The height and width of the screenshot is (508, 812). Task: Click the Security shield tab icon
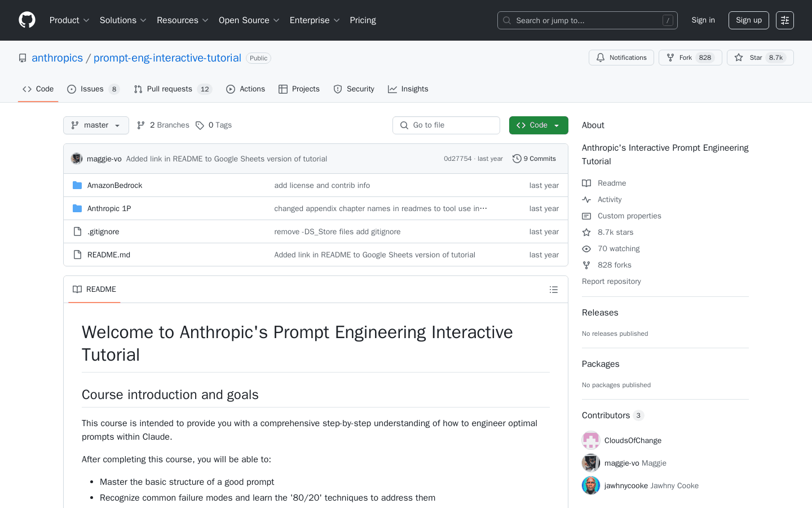pyautogui.click(x=337, y=89)
